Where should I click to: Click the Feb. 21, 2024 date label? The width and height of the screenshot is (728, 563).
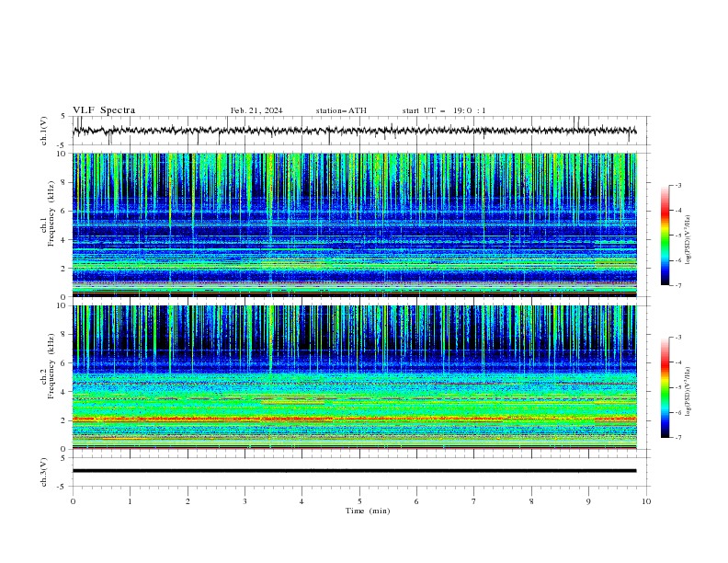(x=256, y=110)
